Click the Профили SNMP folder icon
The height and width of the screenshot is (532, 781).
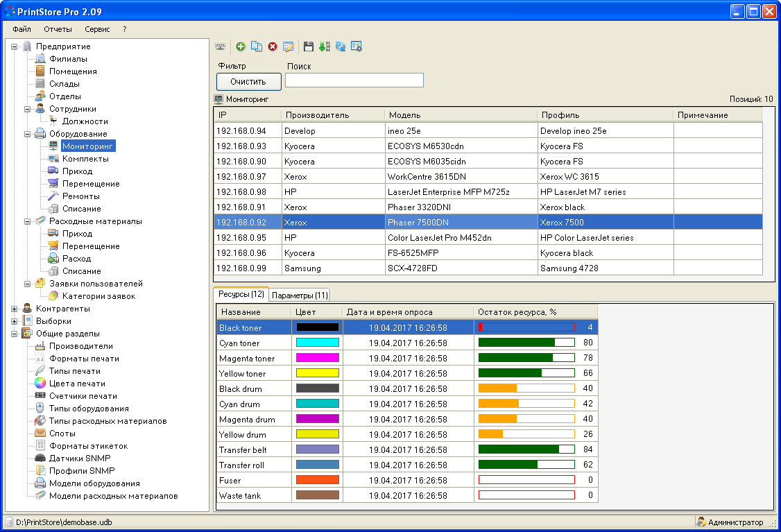pos(40,470)
